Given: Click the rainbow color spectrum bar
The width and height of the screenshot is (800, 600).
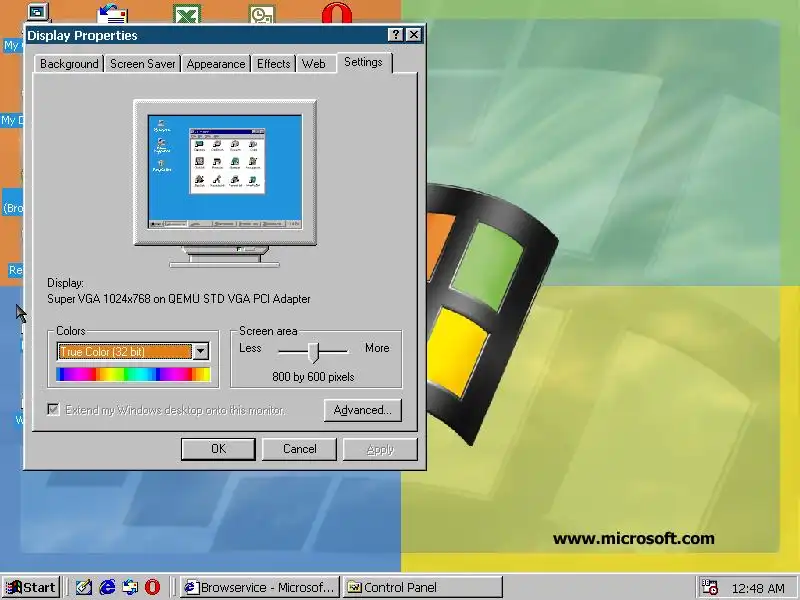Looking at the screenshot, I should (133, 374).
